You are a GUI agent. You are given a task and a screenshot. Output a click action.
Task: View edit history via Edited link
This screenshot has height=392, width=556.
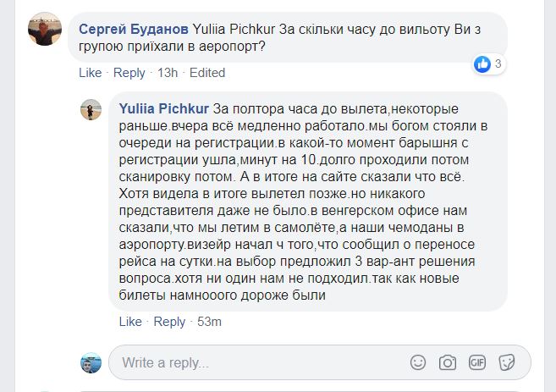coord(207,73)
